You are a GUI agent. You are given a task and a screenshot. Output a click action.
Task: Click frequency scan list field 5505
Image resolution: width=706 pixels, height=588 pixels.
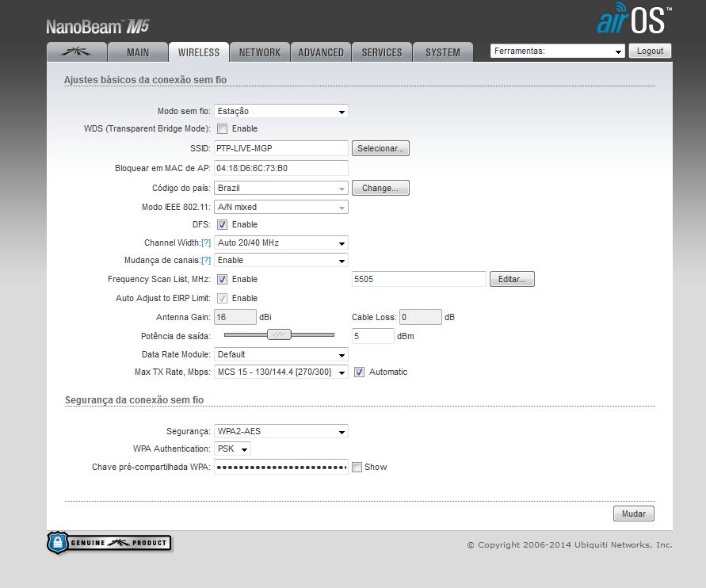pos(418,279)
